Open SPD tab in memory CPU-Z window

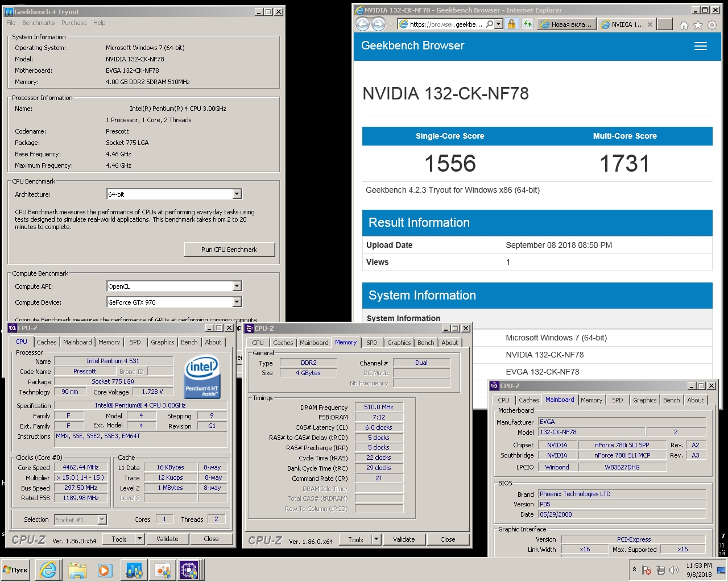pos(372,343)
